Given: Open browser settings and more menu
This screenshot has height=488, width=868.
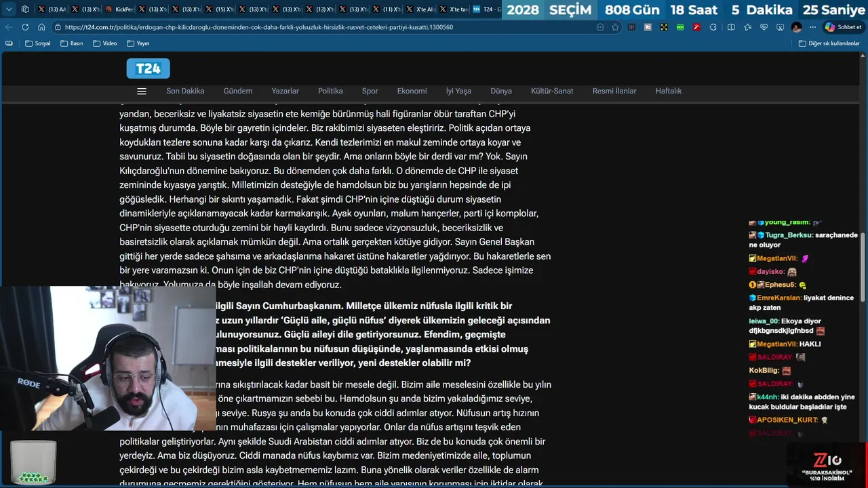Looking at the screenshot, I should click(x=812, y=27).
